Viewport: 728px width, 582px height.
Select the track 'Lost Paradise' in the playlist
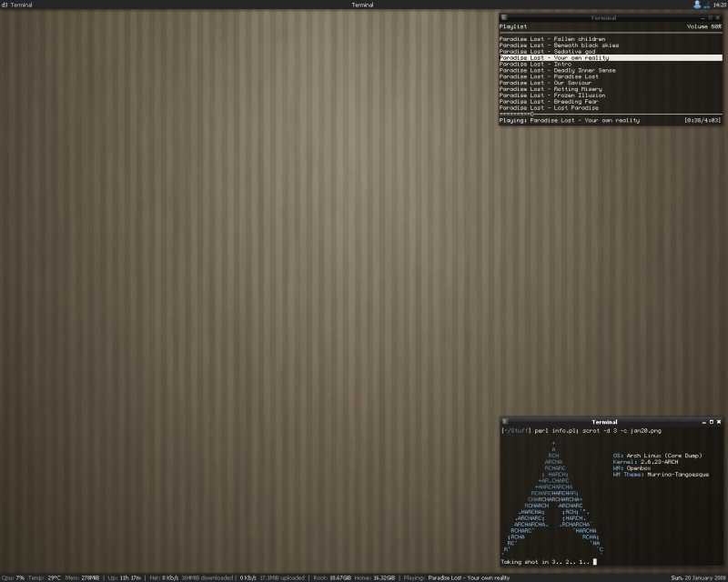550,108
